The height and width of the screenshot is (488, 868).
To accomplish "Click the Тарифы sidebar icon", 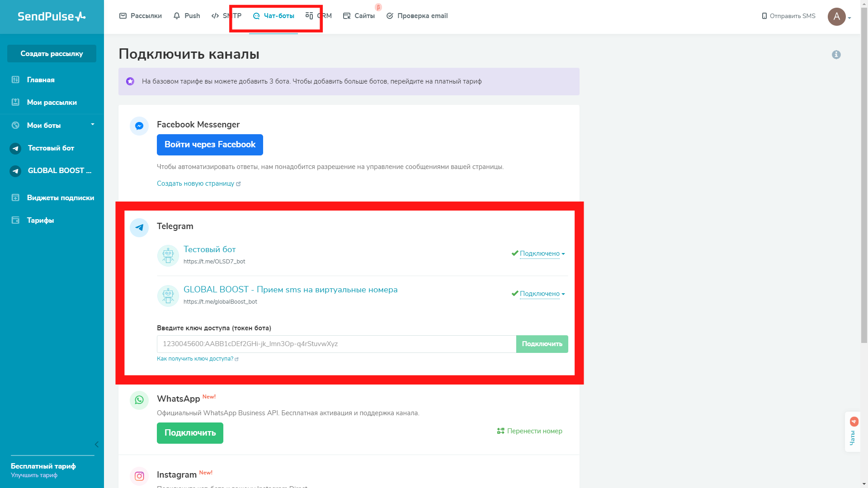I will coord(15,220).
